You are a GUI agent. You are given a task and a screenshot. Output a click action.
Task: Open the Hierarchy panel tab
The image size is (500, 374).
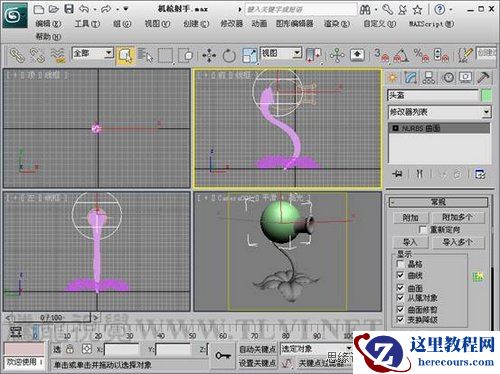pos(429,78)
